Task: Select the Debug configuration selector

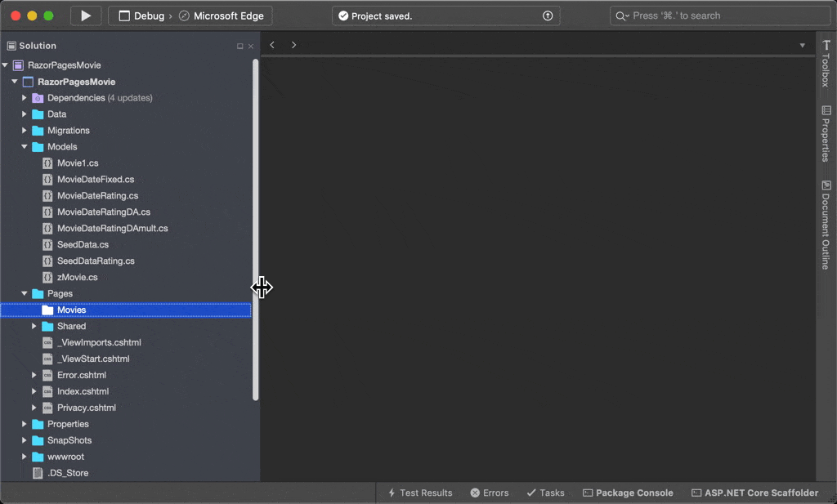Action: pyautogui.click(x=141, y=16)
